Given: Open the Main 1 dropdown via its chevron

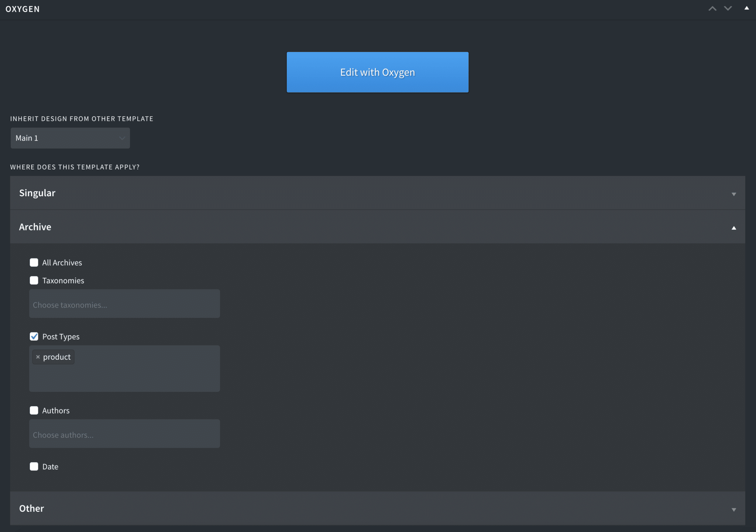Looking at the screenshot, I should (x=122, y=138).
